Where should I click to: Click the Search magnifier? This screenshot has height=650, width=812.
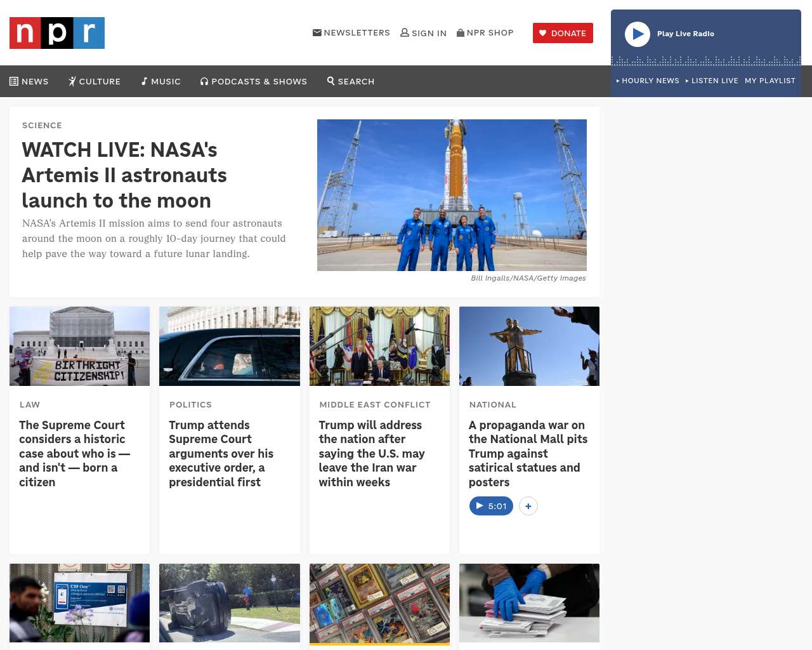(x=351, y=81)
